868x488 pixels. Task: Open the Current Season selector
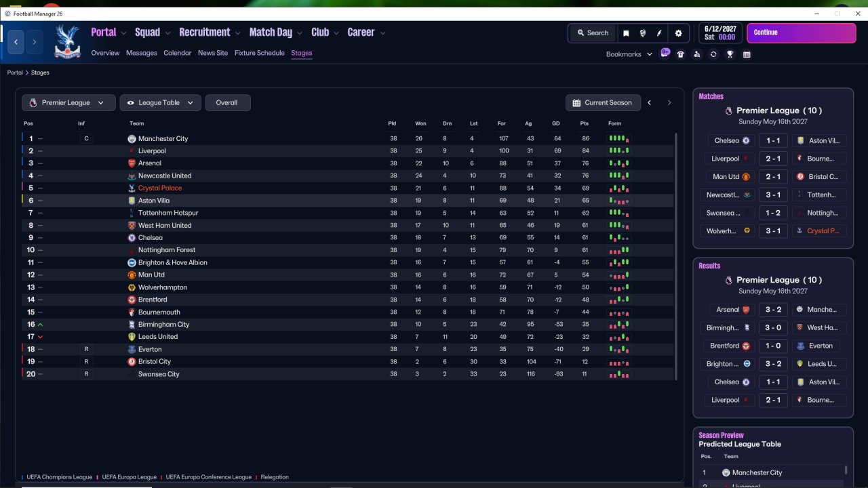coord(602,102)
